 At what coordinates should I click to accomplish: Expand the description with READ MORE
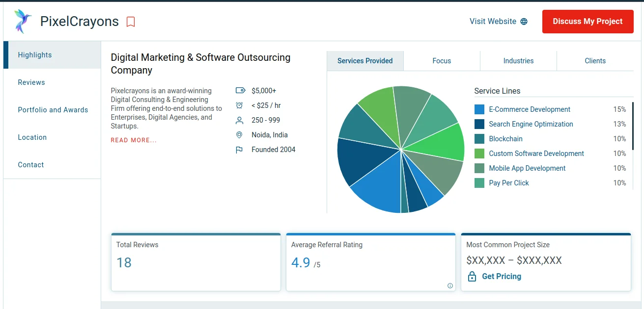(134, 140)
